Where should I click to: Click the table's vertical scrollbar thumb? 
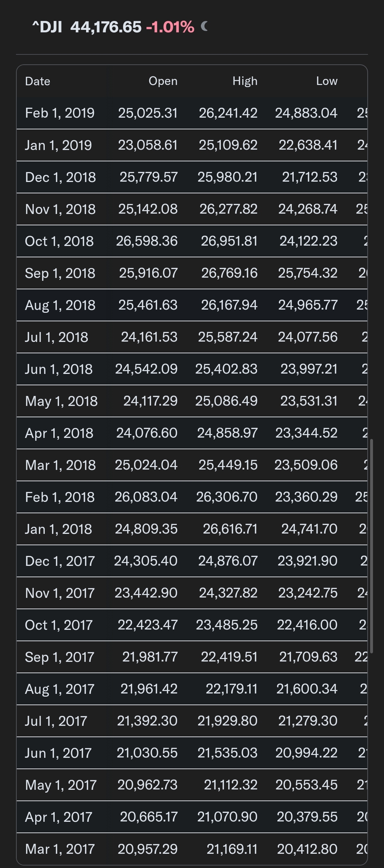[x=372, y=546]
